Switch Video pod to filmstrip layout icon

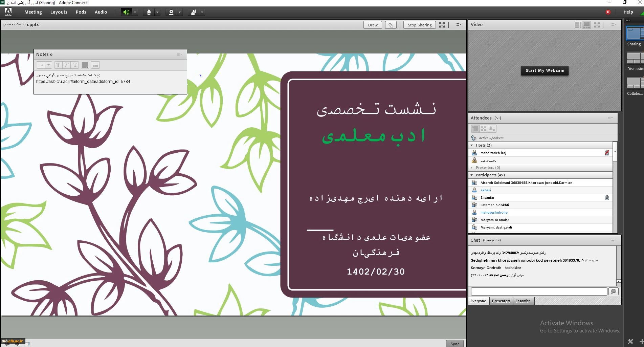[587, 25]
